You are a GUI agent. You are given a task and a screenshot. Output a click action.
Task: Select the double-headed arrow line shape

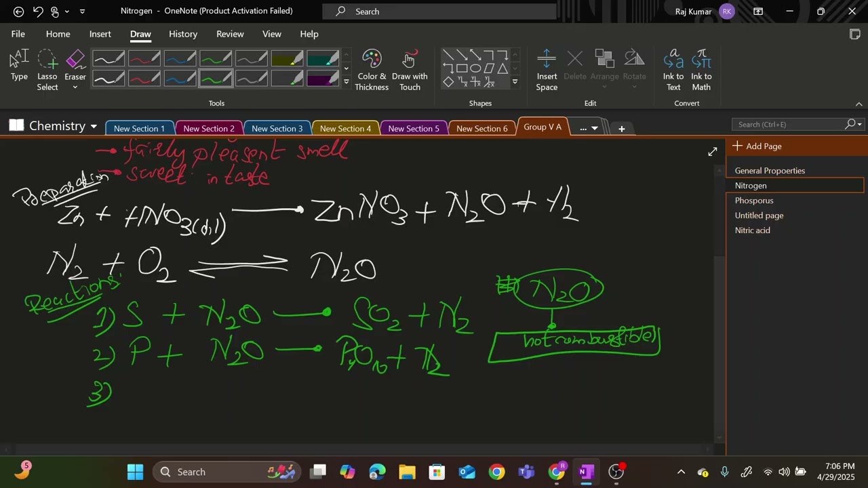[475, 56]
